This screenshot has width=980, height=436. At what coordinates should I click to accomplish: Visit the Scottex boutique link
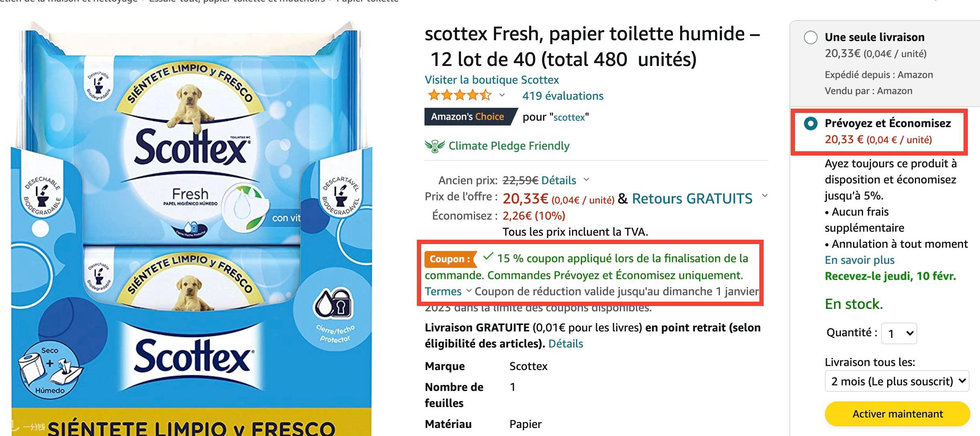tap(492, 80)
